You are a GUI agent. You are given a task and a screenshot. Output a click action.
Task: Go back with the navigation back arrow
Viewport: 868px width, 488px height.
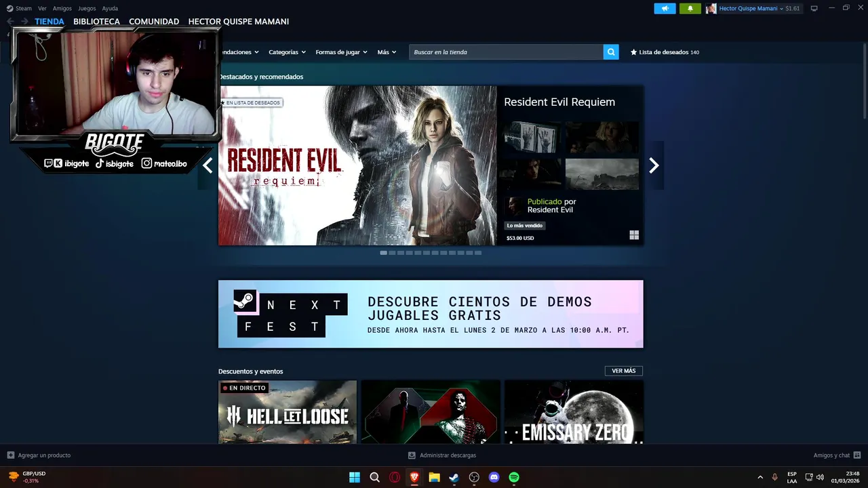click(10, 22)
